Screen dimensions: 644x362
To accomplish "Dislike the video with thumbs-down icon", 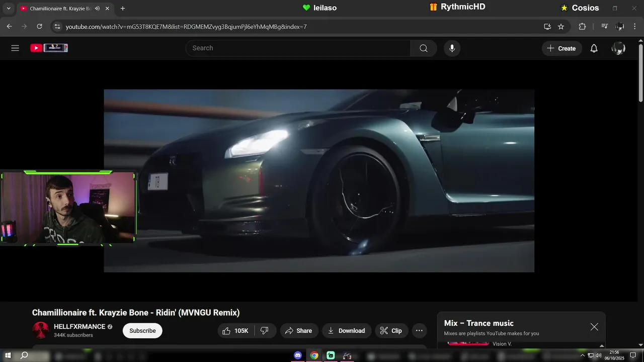I will [x=265, y=330].
